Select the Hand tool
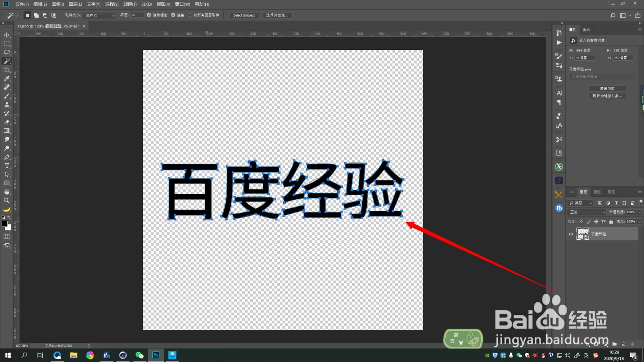 [x=7, y=192]
